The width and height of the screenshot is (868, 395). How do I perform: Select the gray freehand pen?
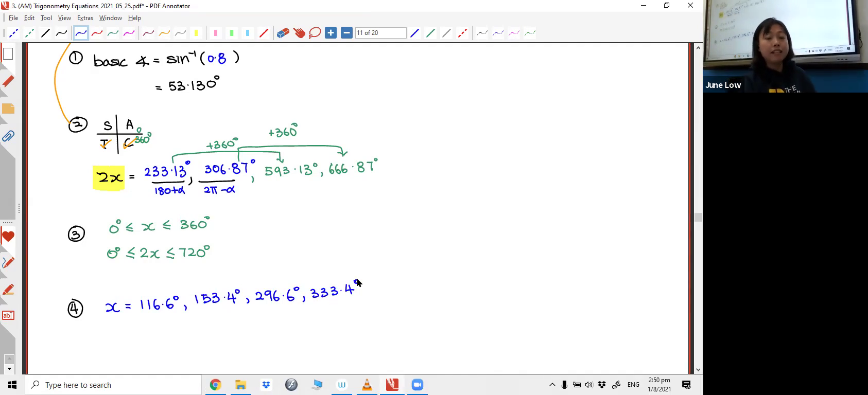pyautogui.click(x=180, y=33)
